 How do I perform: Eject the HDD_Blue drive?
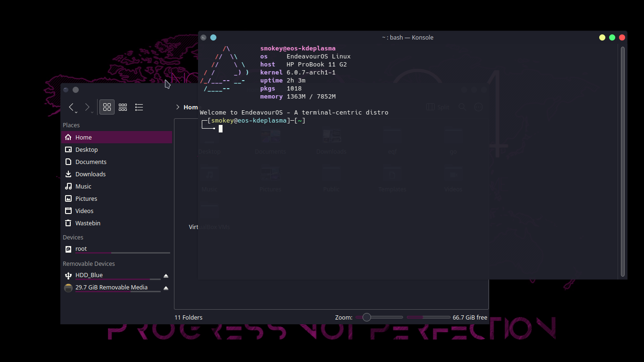tap(165, 276)
